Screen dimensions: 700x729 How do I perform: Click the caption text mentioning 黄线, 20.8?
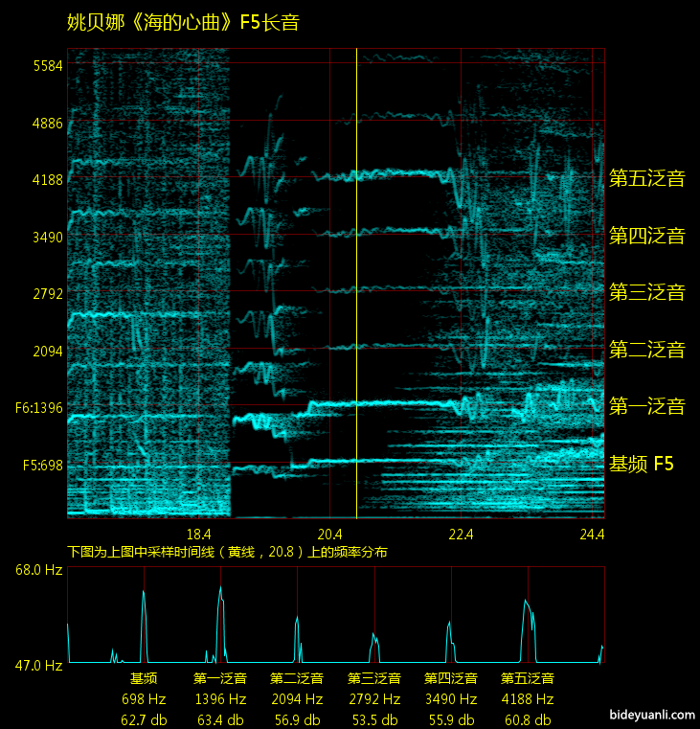pos(227,553)
